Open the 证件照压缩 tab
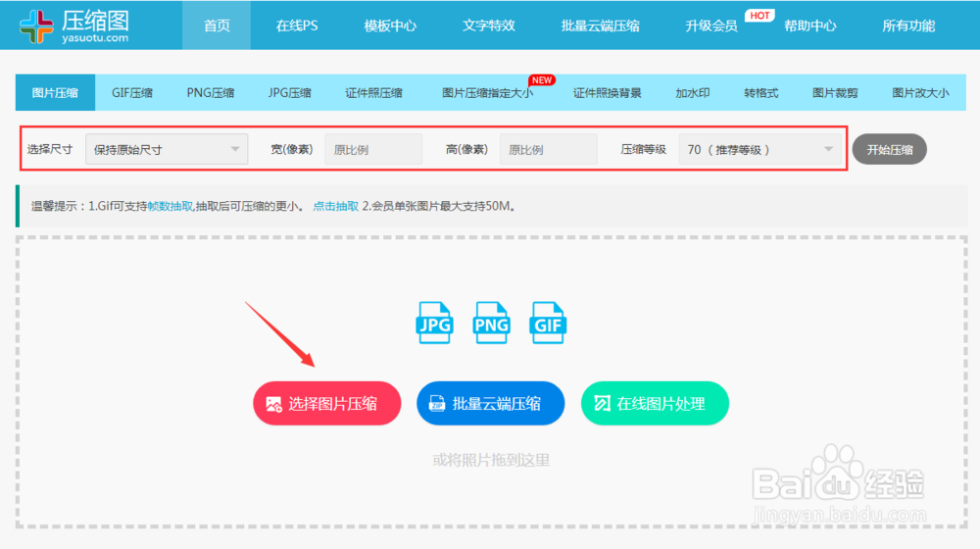980x549 pixels. click(373, 92)
